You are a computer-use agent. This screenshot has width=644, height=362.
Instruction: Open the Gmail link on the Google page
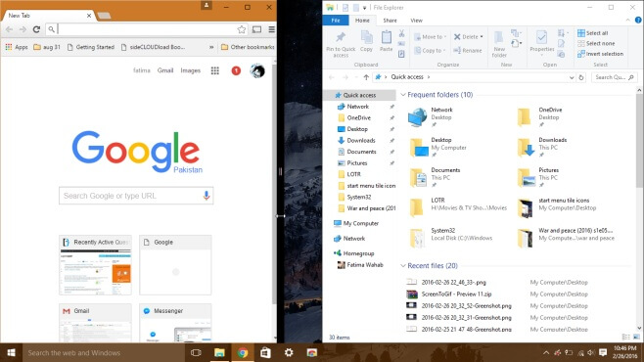(x=165, y=70)
